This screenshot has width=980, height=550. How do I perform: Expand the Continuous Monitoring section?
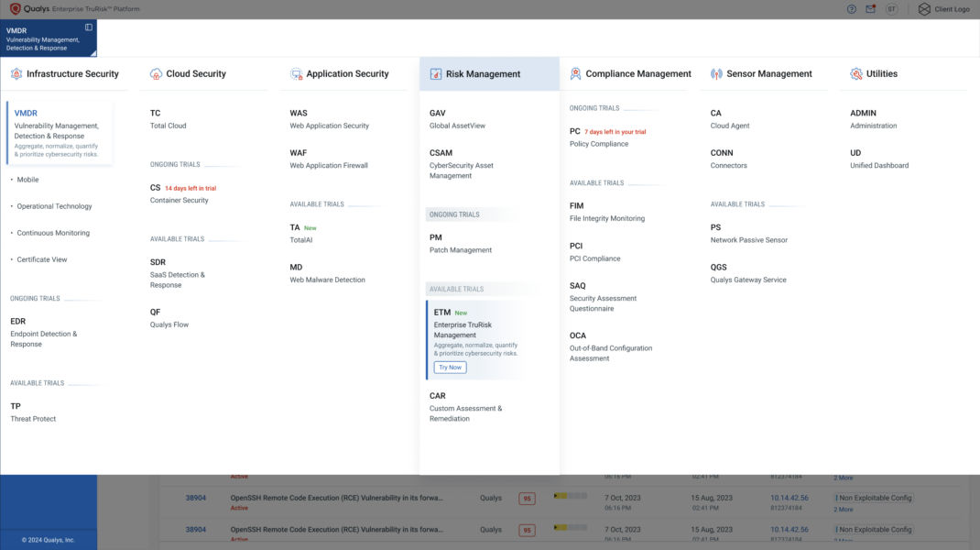point(51,232)
